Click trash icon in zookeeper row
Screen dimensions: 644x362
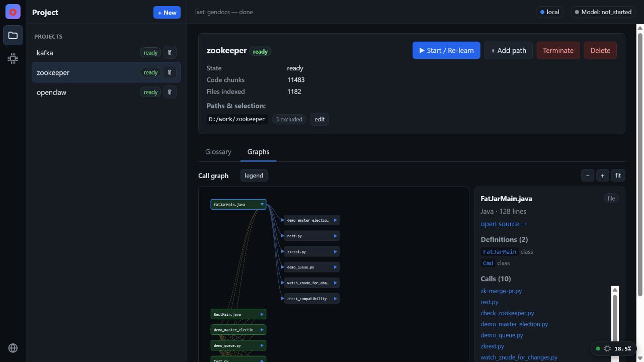(170, 72)
